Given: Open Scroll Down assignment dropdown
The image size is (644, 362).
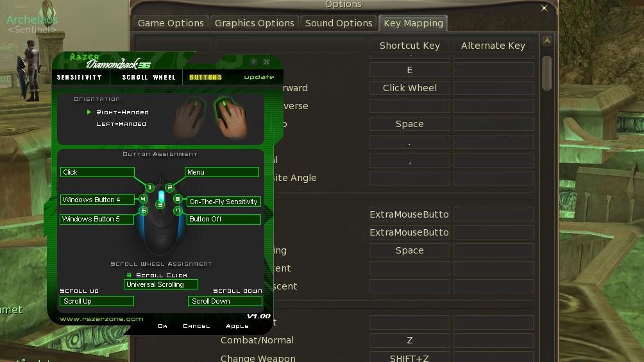Looking at the screenshot, I should 225,301.
